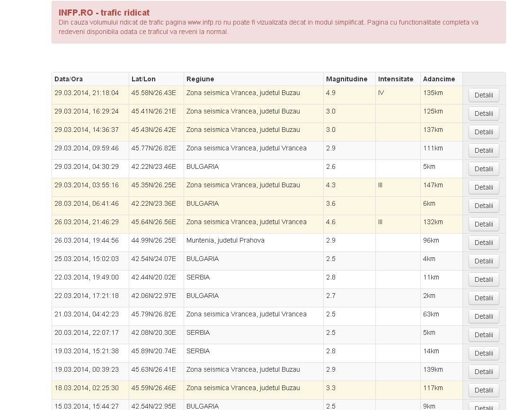
Task: Open Detalii for the 18.03.2014 02:25:30 row
Action: pos(483,390)
